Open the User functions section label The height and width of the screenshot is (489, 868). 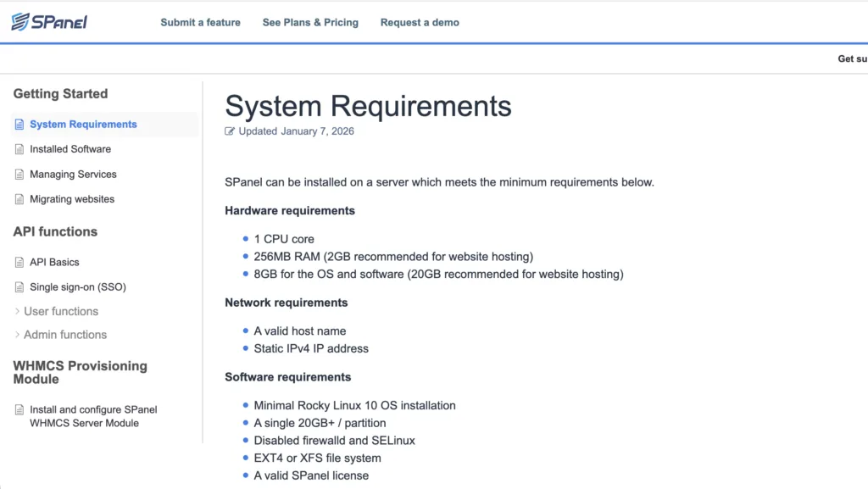coord(61,311)
